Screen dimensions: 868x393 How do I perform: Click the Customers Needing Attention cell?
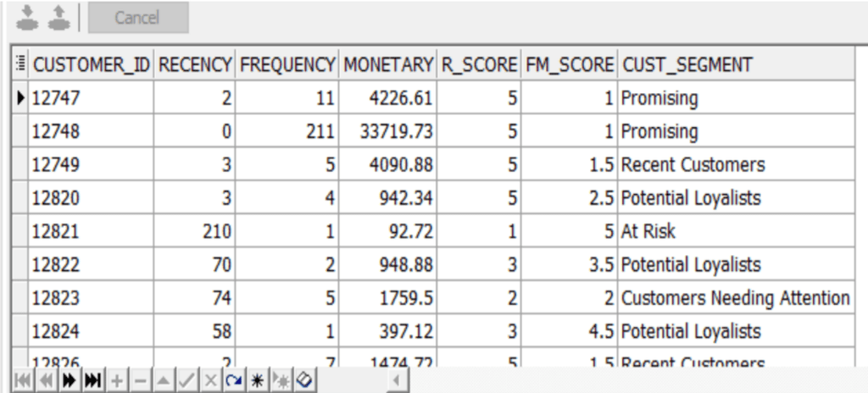[737, 298]
